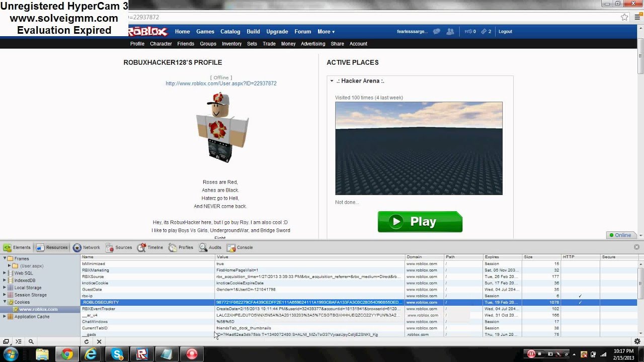
Task: Switch to the Console panel
Action: click(x=240, y=247)
